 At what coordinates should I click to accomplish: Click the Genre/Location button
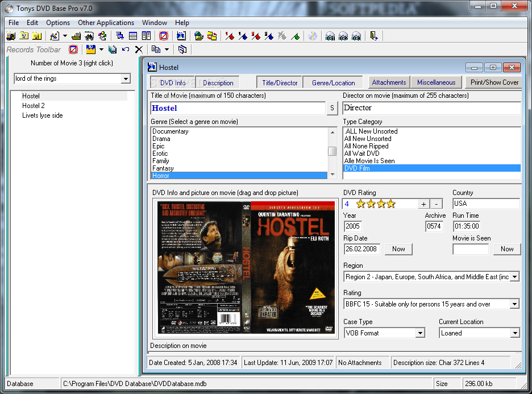coord(333,83)
